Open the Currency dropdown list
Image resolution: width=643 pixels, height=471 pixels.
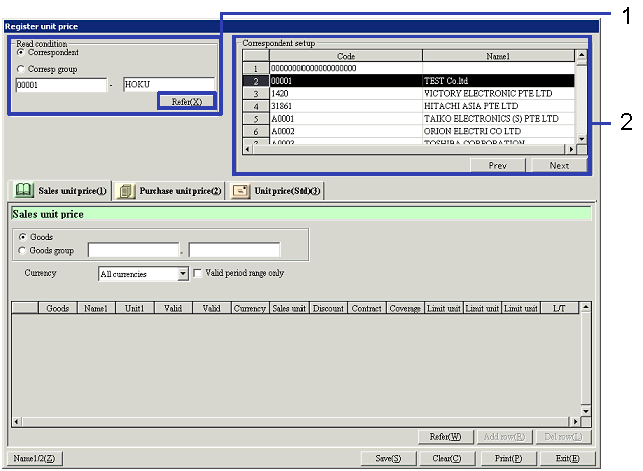pyautogui.click(x=182, y=273)
